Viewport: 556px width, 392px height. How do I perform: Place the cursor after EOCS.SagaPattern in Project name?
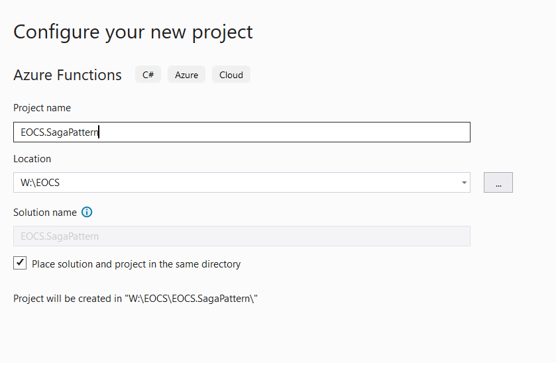click(99, 132)
